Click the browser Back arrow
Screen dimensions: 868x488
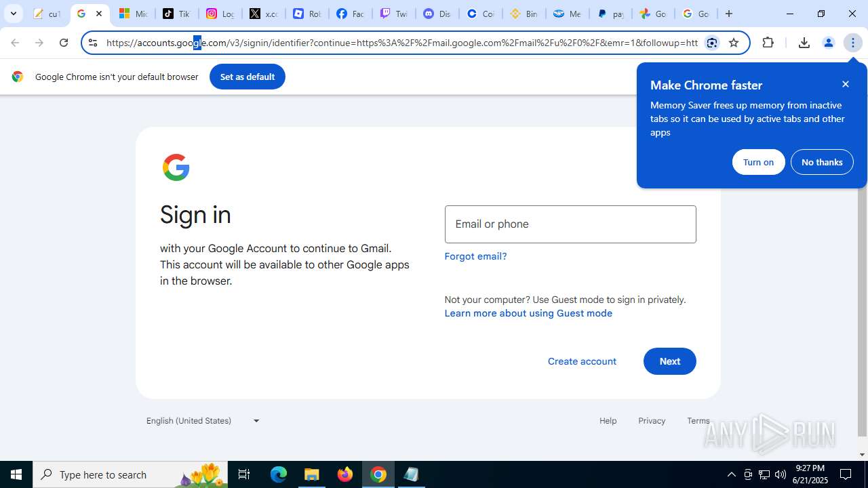(15, 43)
